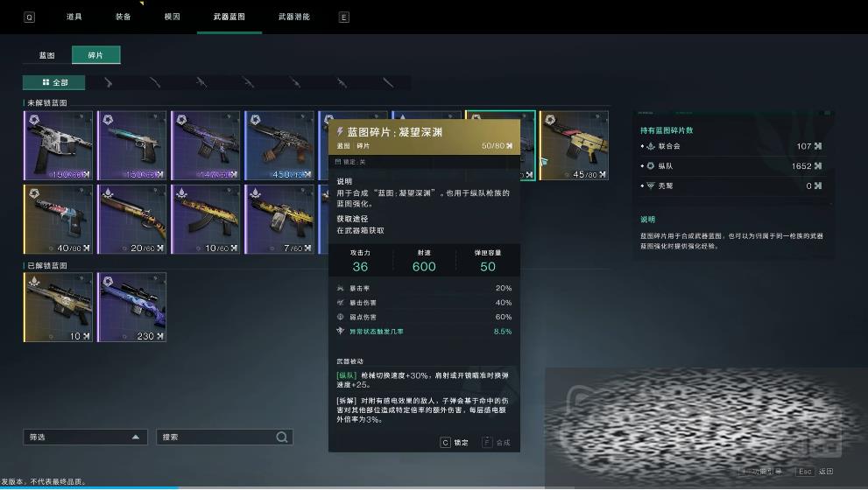868x490 pixels.
Task: Open the 武器潜能 tab
Action: pos(294,17)
